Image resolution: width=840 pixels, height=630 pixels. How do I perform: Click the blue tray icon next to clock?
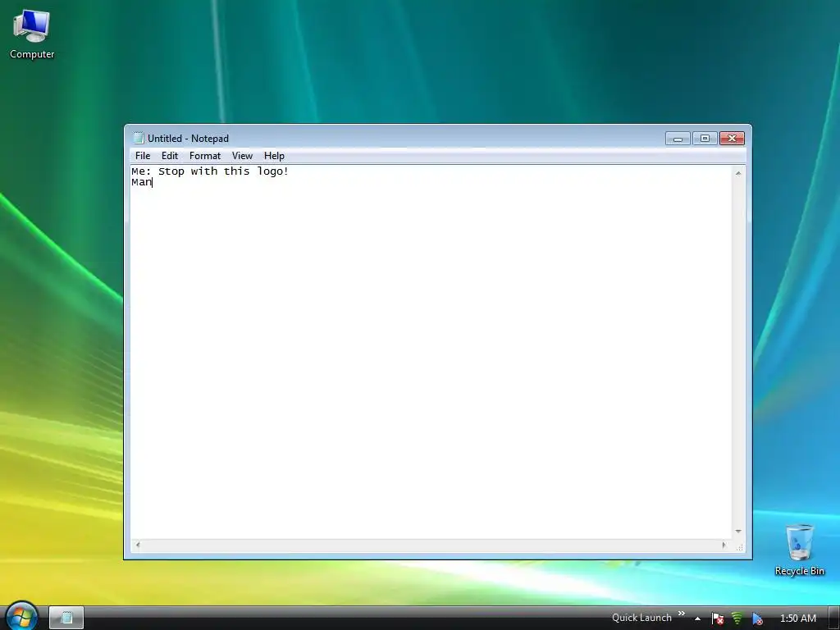[757, 619]
